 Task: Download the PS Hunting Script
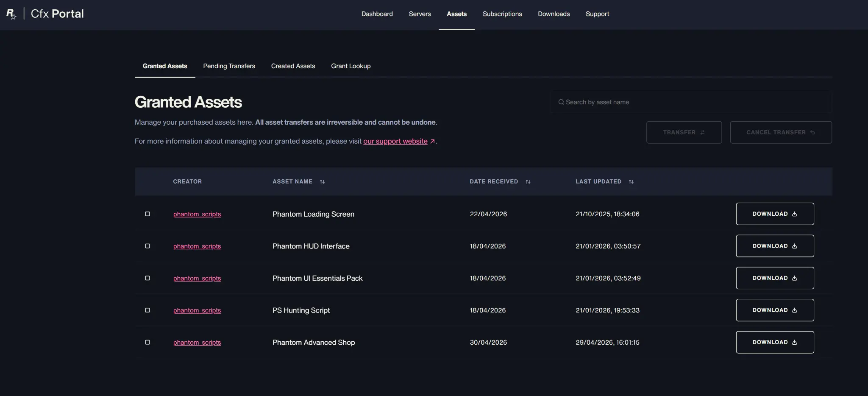(x=775, y=310)
